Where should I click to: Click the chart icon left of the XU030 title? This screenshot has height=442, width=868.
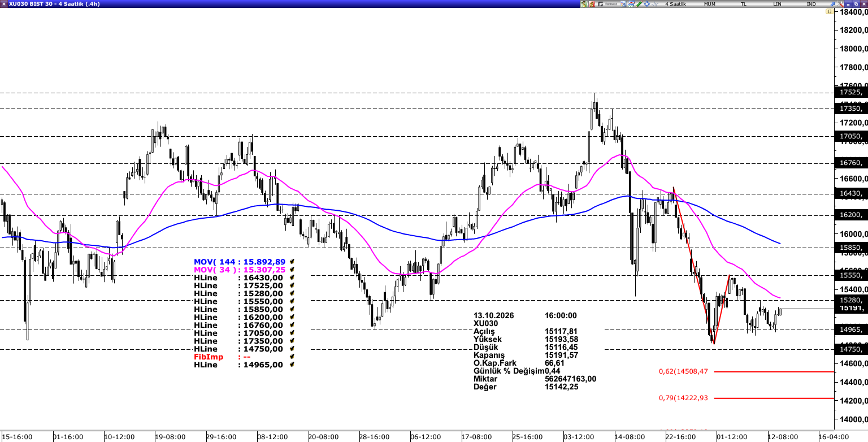click(x=4, y=3)
